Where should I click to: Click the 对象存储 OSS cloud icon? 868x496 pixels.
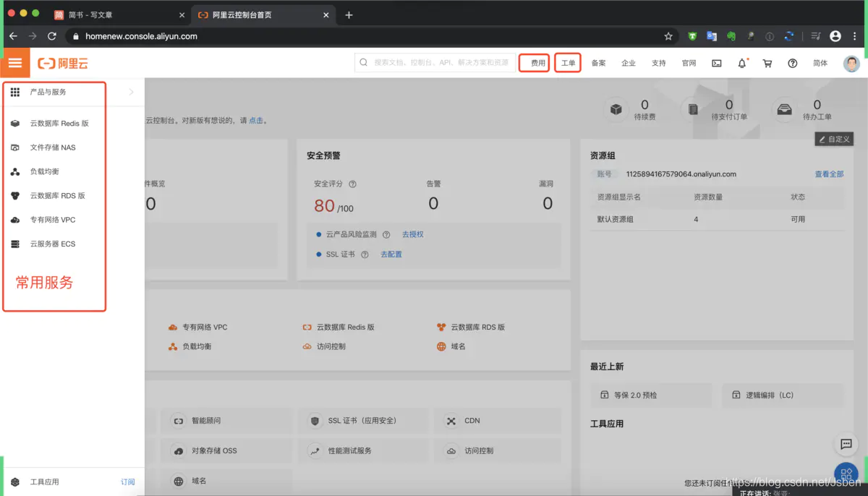click(x=178, y=451)
